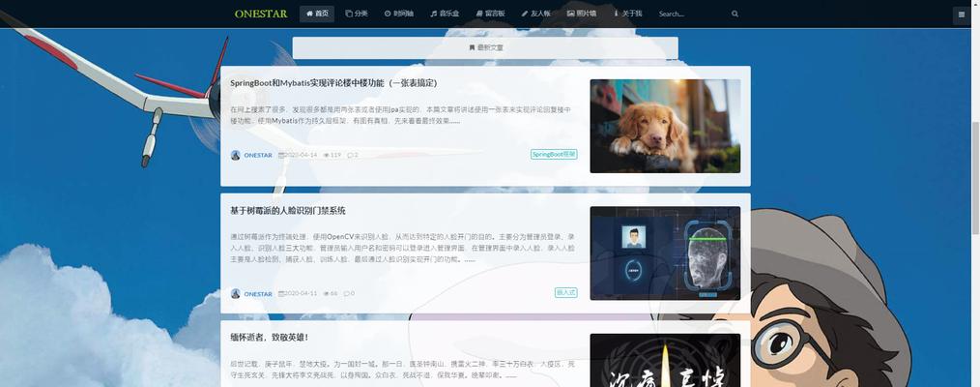
Task: Open the 分类 categories menu item
Action: coord(357,14)
